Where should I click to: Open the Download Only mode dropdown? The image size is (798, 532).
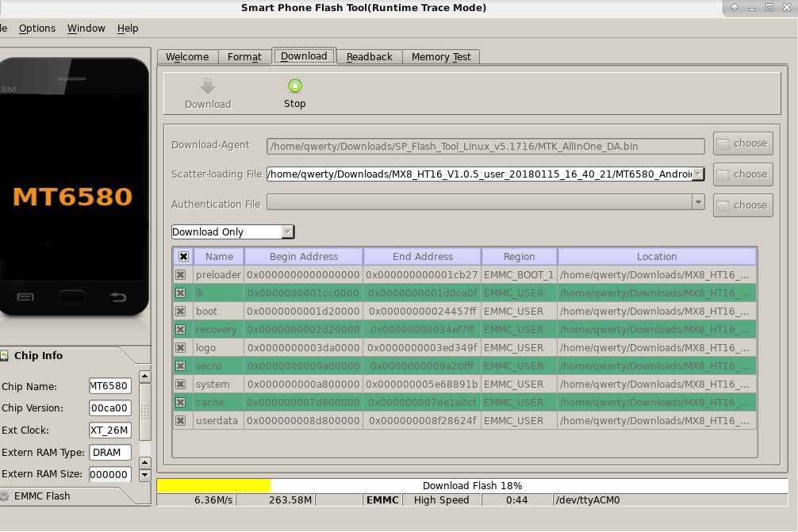[232, 232]
